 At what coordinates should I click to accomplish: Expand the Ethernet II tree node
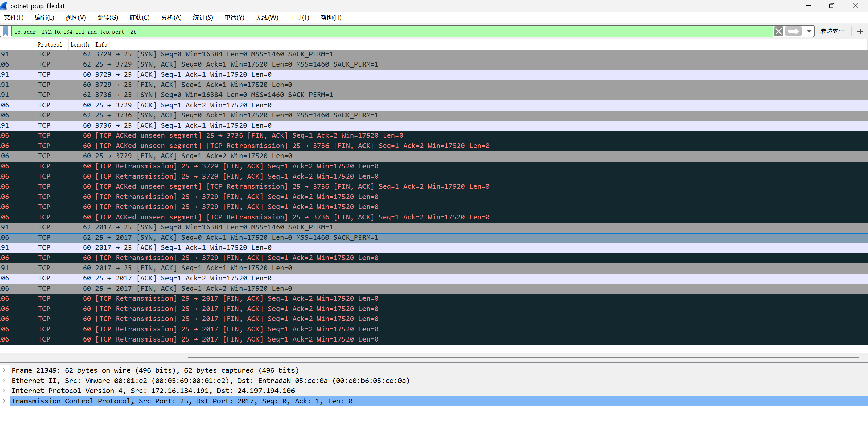click(4, 381)
